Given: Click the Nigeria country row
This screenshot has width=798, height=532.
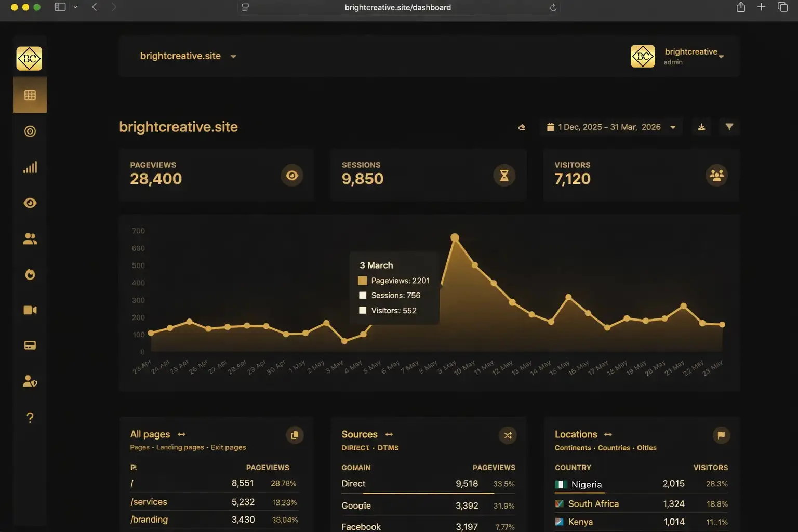Looking at the screenshot, I should pyautogui.click(x=642, y=484).
